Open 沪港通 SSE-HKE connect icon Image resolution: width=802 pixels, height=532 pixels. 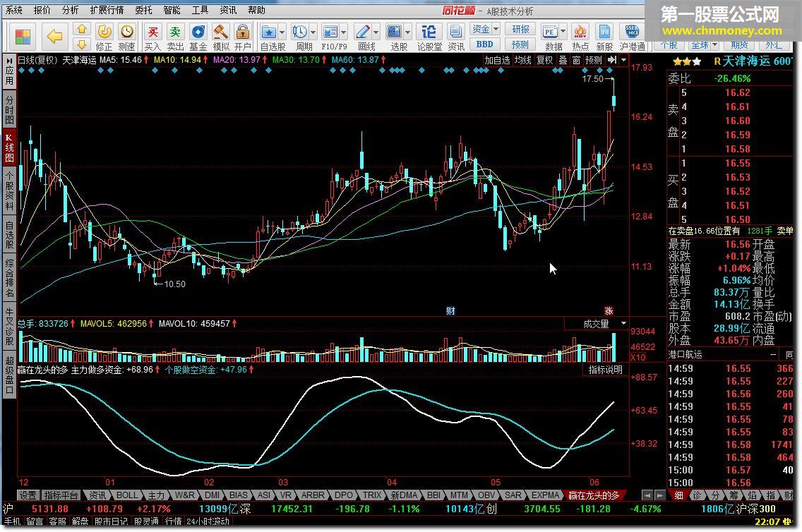pyautogui.click(x=632, y=37)
